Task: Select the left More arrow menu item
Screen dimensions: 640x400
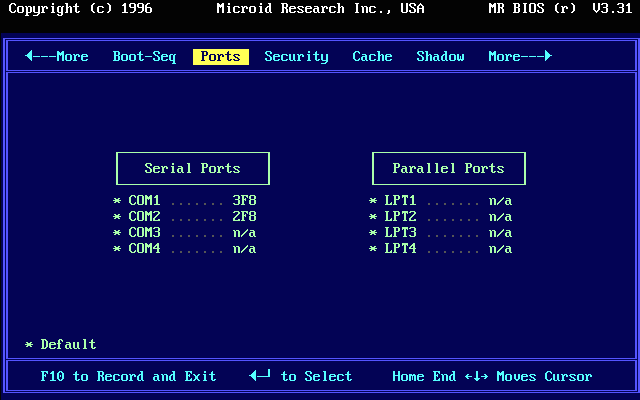Action: click(57, 56)
